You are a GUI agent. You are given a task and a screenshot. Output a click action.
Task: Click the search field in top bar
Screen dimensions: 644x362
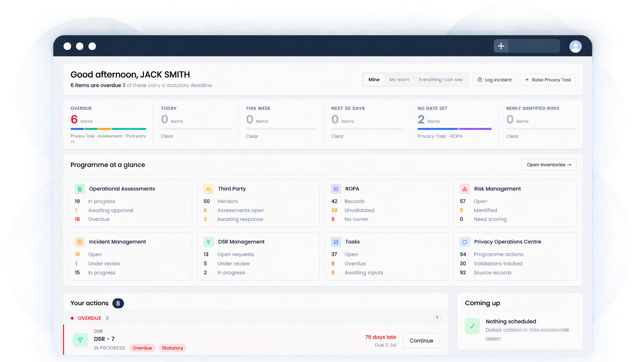pos(534,46)
